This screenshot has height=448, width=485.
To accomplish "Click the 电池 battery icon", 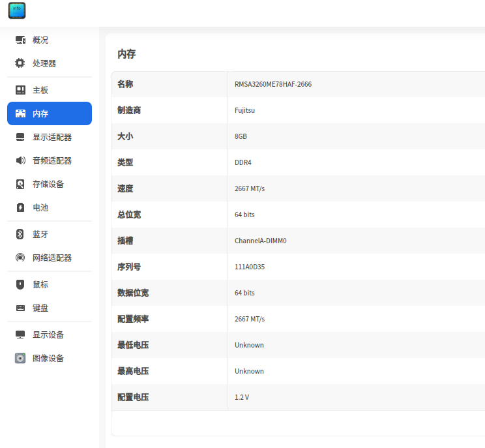I will [x=20, y=207].
